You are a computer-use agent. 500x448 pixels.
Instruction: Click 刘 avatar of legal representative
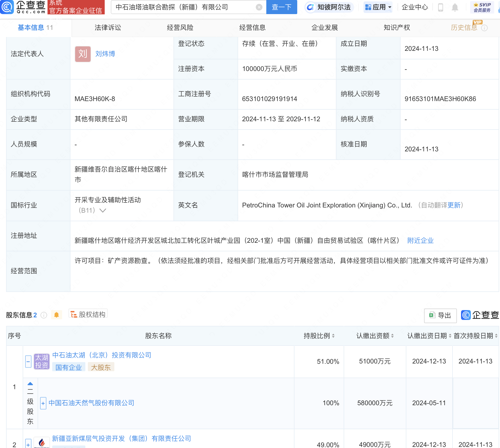coord(83,54)
